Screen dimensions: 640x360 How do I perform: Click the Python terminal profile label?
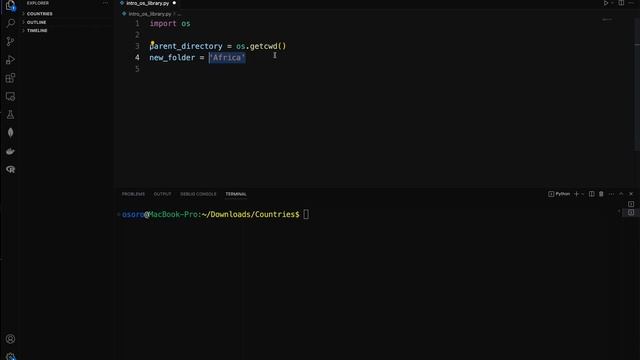pos(559,194)
